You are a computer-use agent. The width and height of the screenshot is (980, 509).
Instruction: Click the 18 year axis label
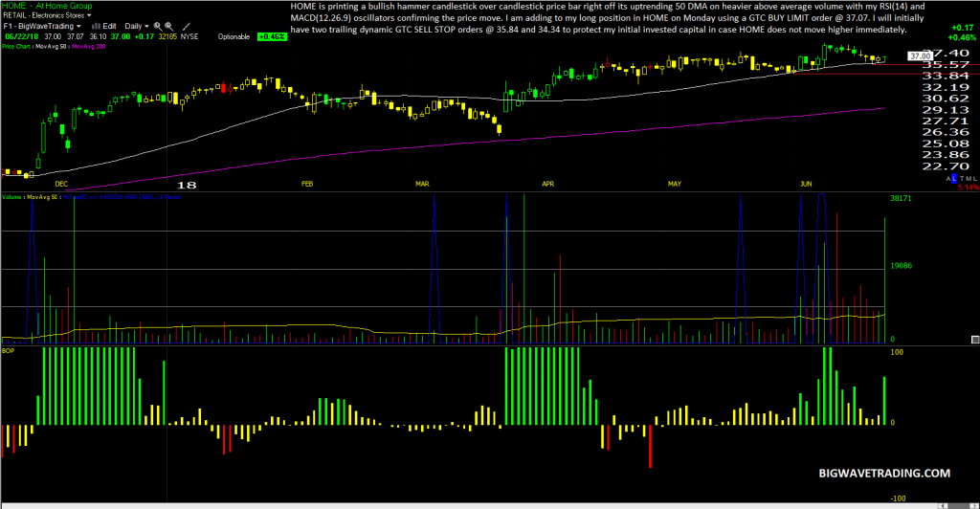point(187,185)
